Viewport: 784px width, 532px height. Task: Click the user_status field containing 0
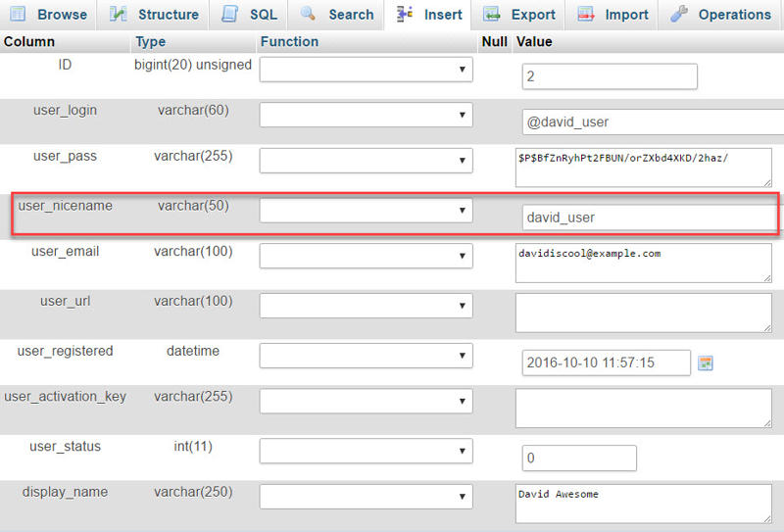click(579, 458)
